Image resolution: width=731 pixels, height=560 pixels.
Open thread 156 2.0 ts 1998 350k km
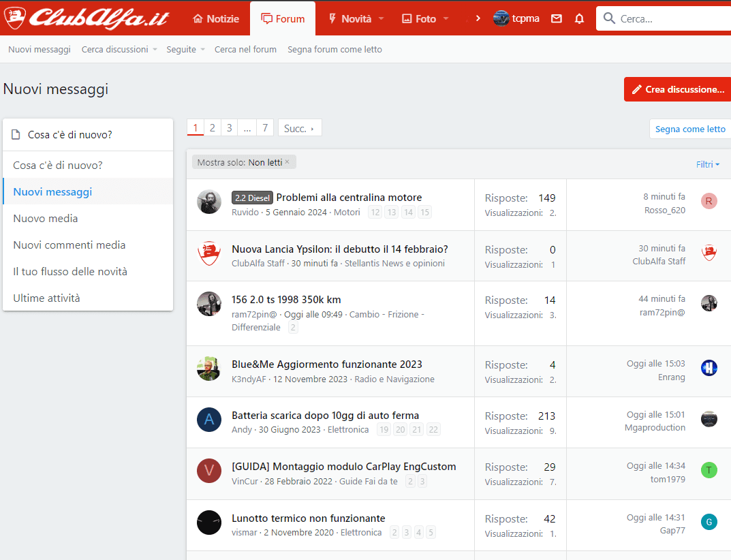286,299
